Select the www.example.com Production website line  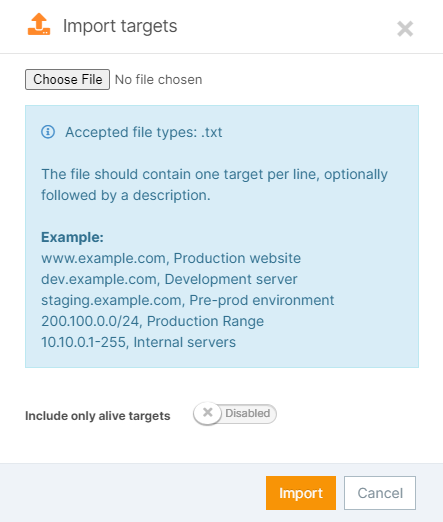[x=171, y=258]
